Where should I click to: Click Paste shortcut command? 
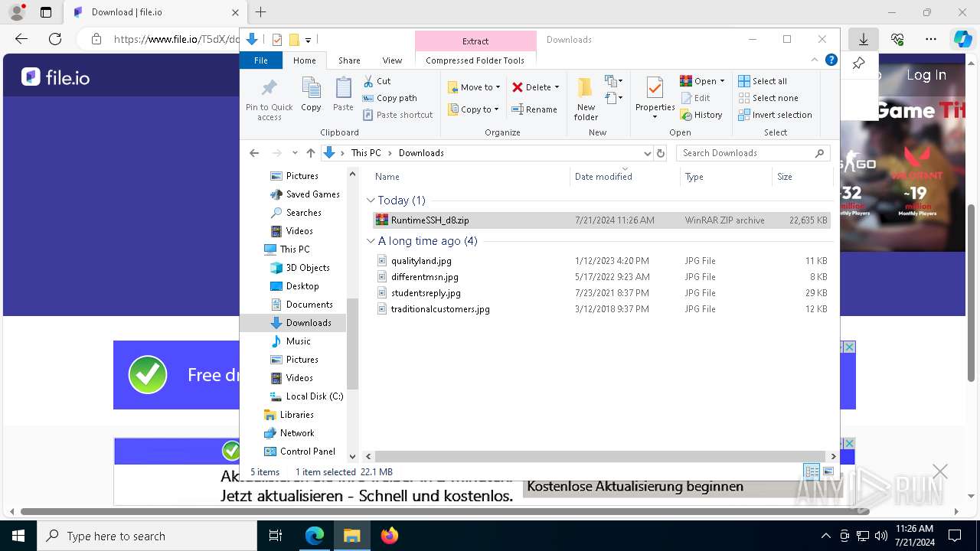(398, 115)
